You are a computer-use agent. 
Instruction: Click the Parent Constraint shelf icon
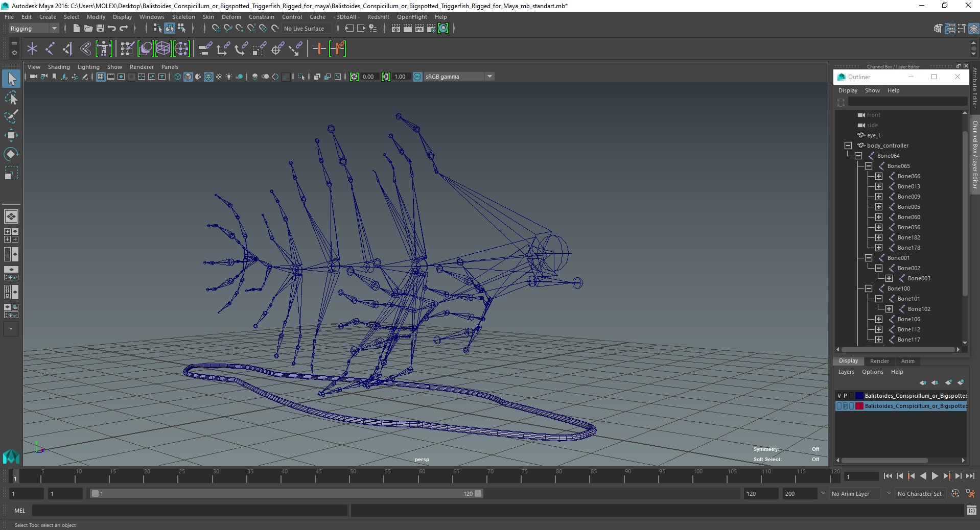[204, 49]
